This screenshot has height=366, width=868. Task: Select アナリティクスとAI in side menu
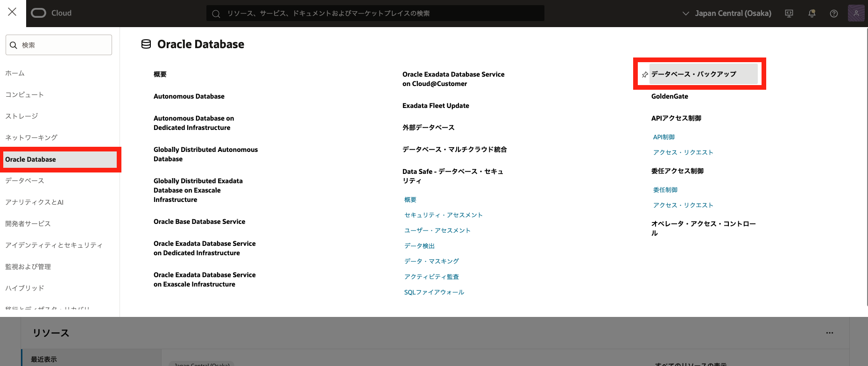[x=35, y=202]
